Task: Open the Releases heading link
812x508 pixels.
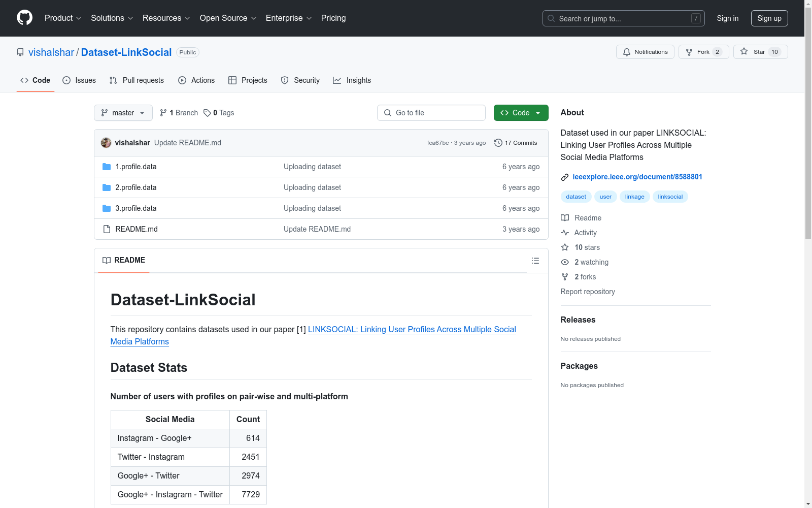Action: (x=578, y=320)
